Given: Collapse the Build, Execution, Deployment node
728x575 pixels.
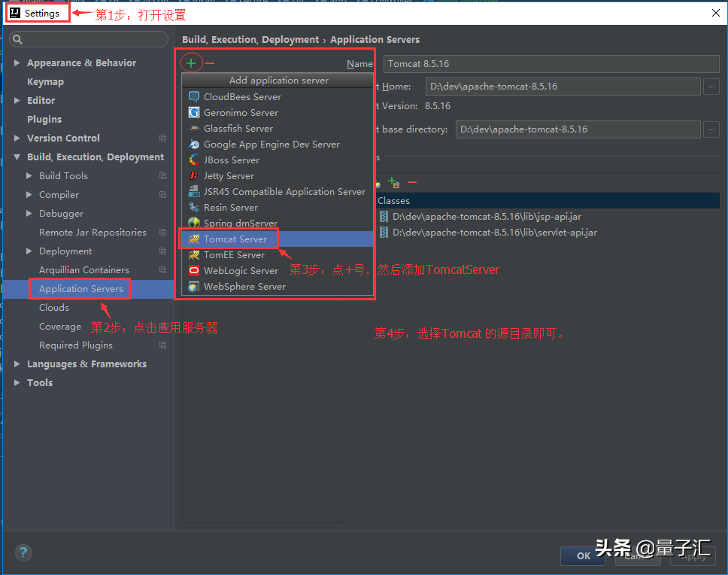Looking at the screenshot, I should pyautogui.click(x=16, y=157).
